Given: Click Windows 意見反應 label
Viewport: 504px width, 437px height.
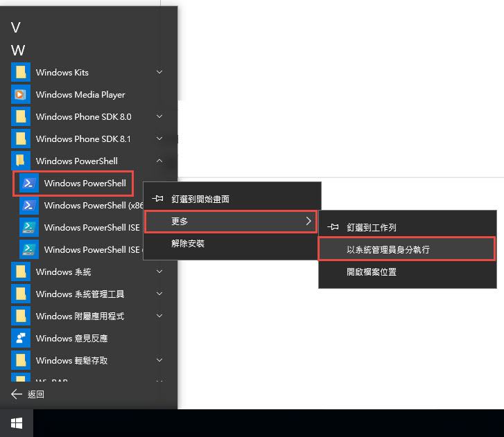Looking at the screenshot, I should 71,339.
